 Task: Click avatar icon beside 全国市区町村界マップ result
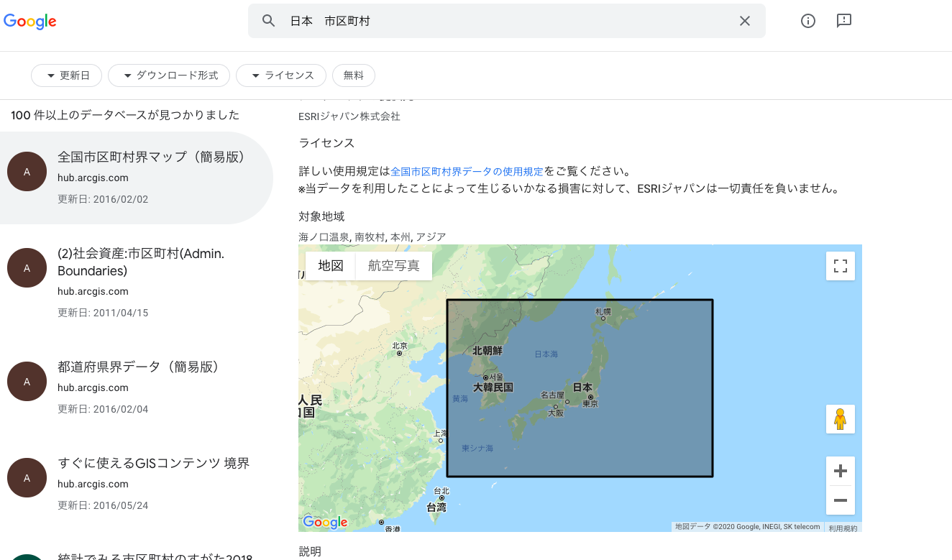tap(27, 172)
